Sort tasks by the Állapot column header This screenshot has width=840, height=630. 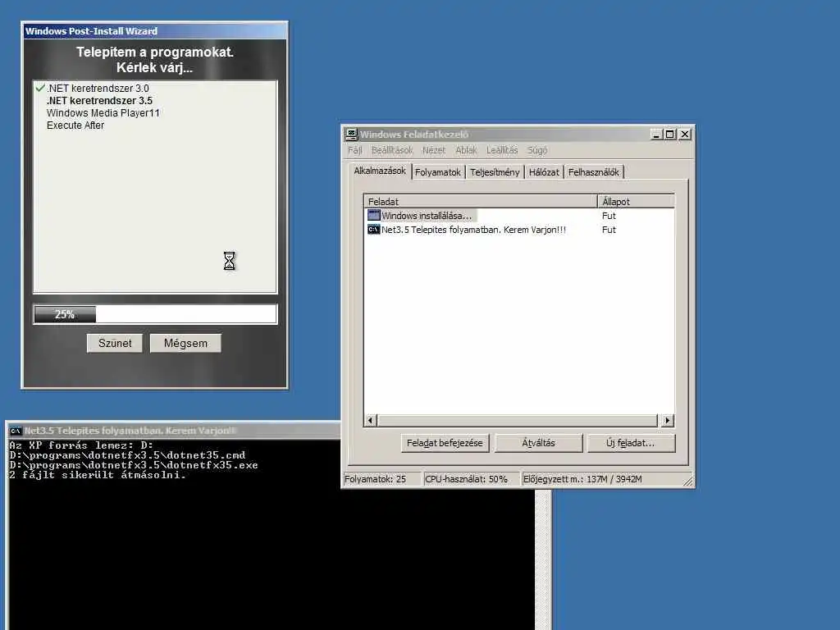click(636, 202)
